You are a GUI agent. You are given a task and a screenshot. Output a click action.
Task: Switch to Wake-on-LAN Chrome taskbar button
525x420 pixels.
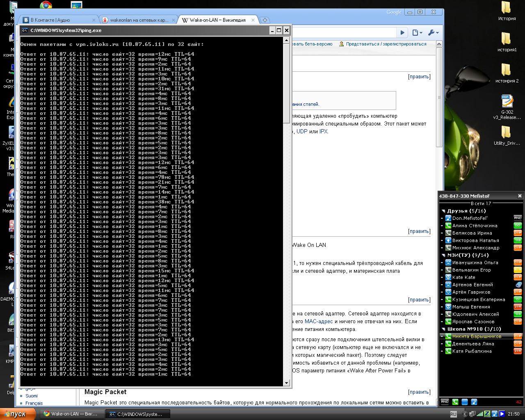click(x=73, y=414)
